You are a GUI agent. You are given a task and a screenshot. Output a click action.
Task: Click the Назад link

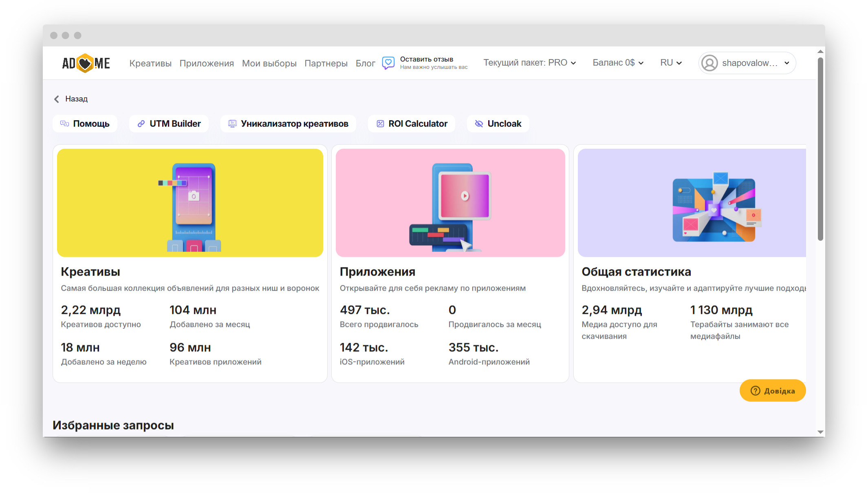[76, 99]
